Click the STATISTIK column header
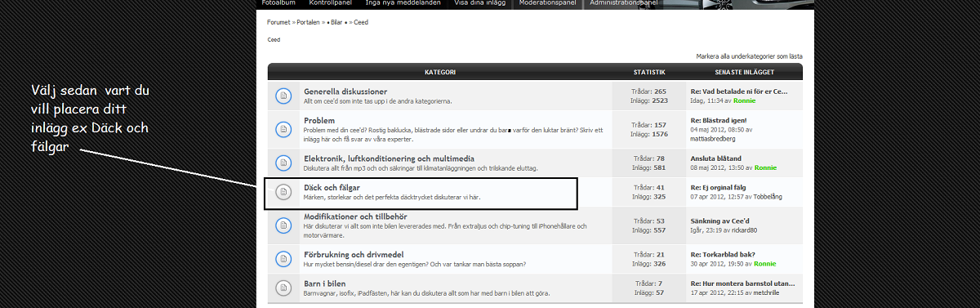980x308 pixels. coord(649,72)
